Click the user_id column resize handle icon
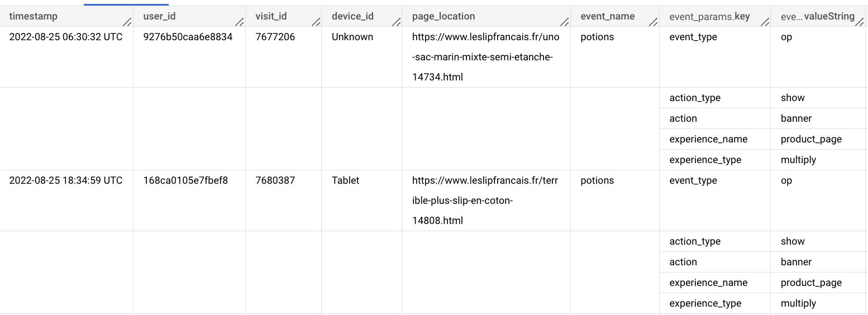 pos(240,22)
